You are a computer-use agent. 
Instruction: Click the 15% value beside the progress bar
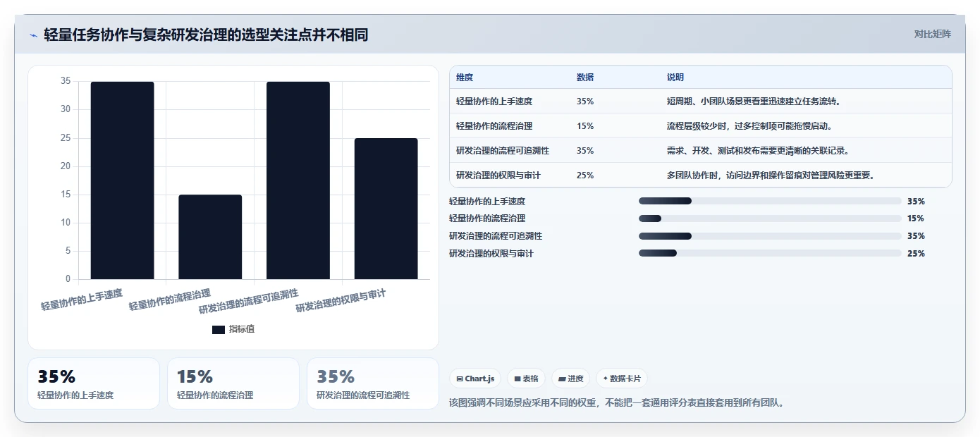[x=916, y=218]
